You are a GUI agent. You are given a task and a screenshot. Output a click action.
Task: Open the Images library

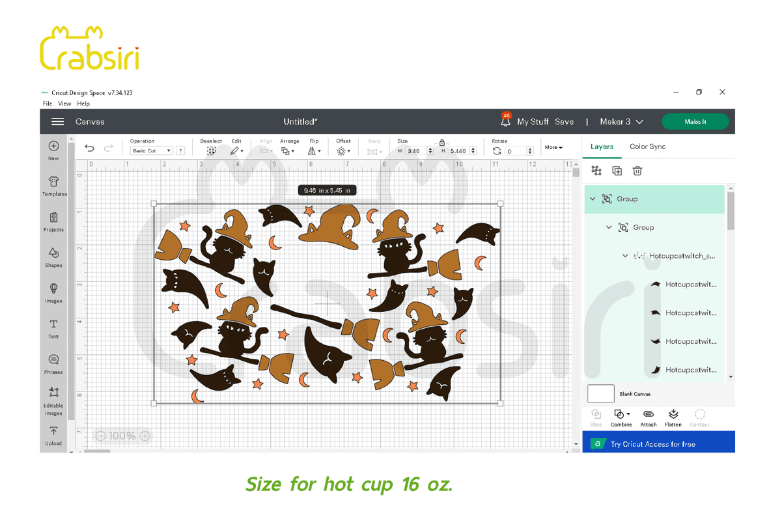coord(54,291)
